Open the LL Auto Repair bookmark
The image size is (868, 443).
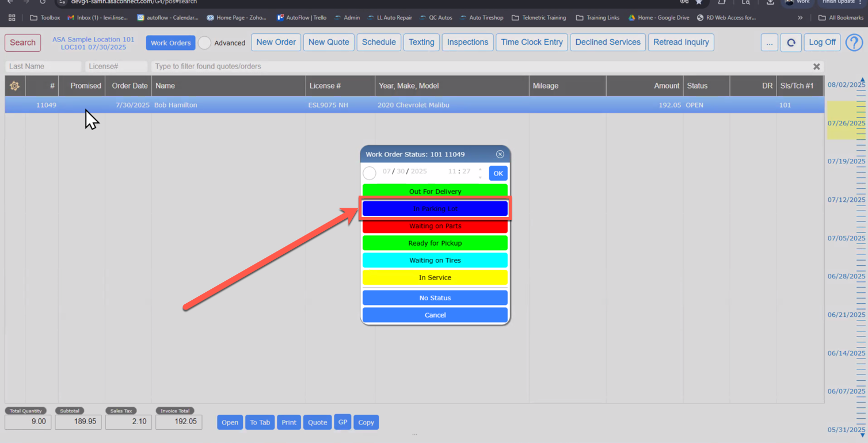tap(390, 18)
